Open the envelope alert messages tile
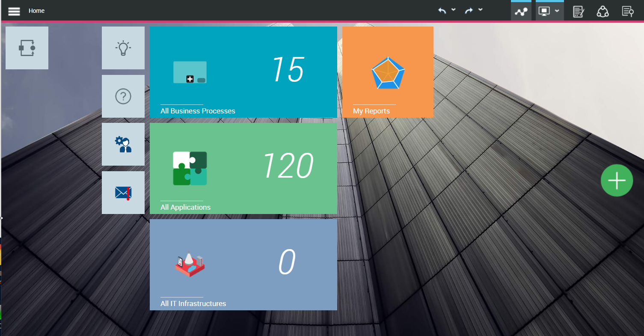The height and width of the screenshot is (336, 644). (123, 193)
